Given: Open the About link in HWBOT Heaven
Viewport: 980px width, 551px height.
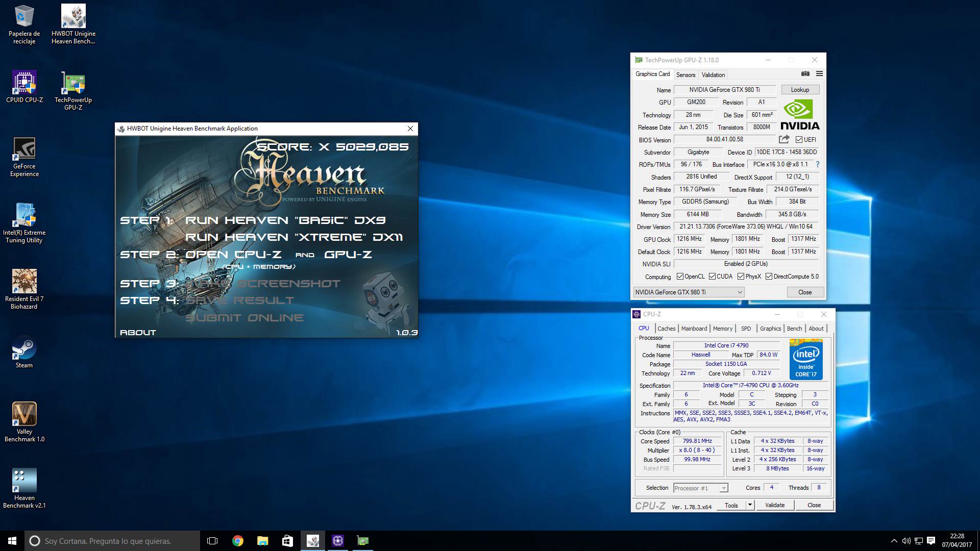Looking at the screenshot, I should 138,332.
